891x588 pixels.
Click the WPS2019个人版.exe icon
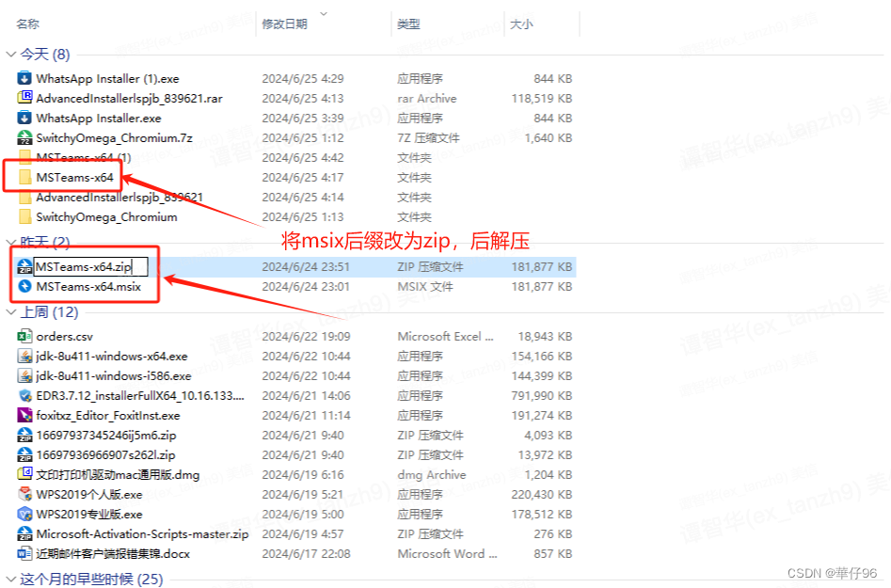[24, 494]
